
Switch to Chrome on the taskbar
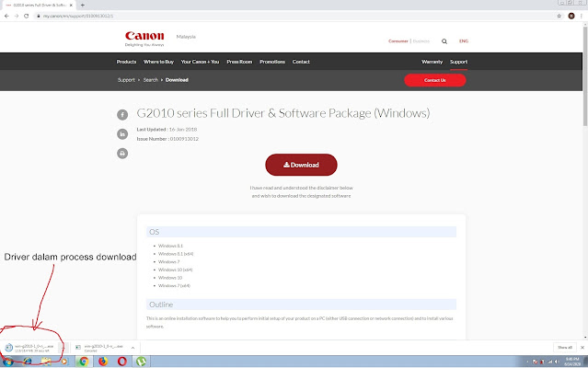coord(84,362)
